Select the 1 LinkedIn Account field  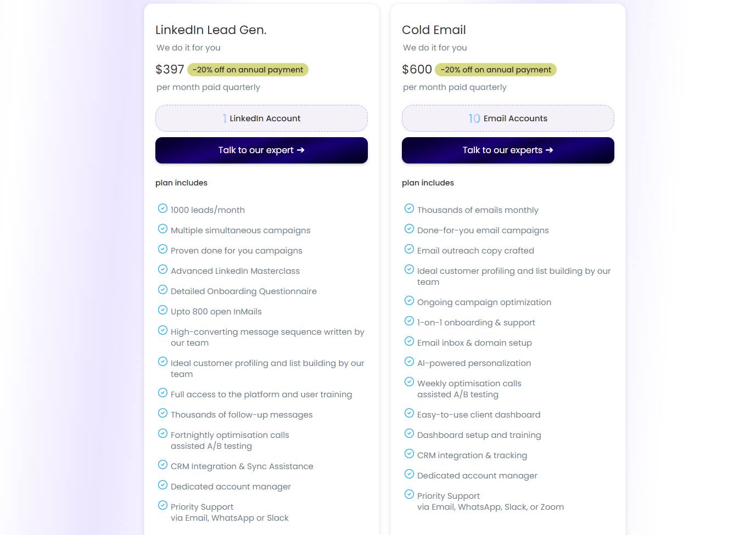[x=261, y=118]
